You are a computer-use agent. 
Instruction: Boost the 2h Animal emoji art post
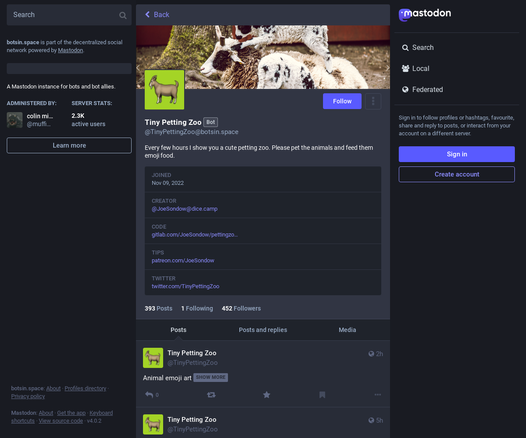tap(211, 395)
